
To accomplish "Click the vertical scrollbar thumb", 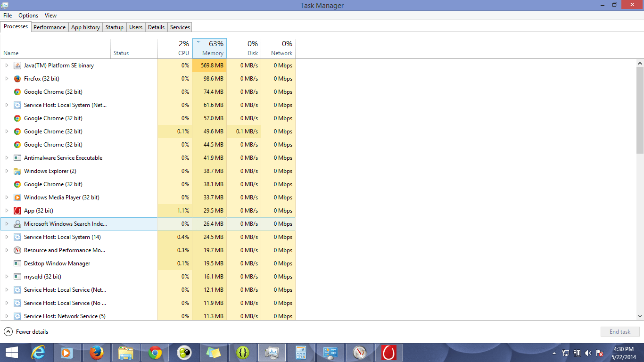I will pyautogui.click(x=640, y=110).
